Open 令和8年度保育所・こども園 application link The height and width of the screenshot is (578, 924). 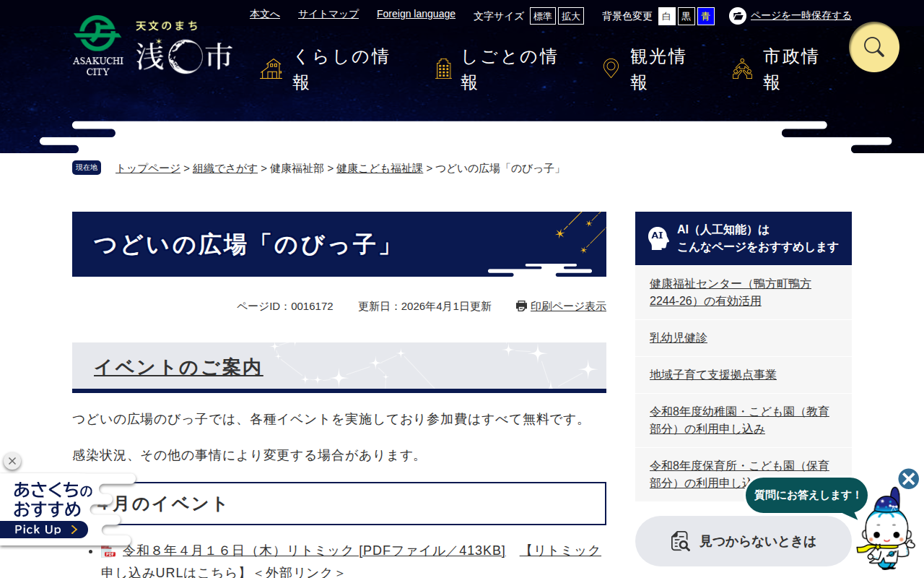pos(740,475)
